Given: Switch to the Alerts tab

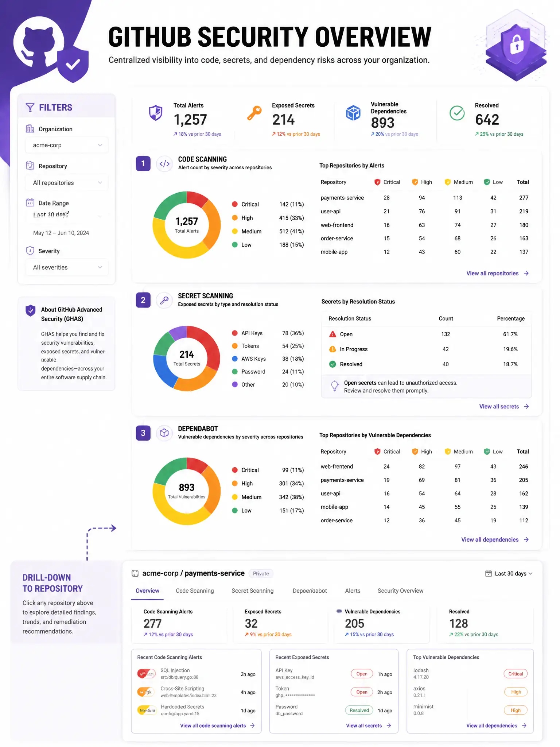Looking at the screenshot, I should pos(353,591).
